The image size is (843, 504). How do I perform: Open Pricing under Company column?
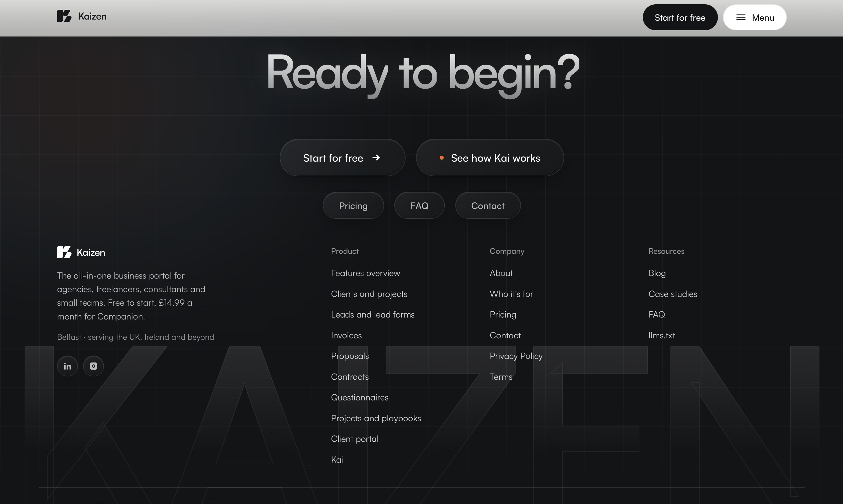(x=503, y=315)
